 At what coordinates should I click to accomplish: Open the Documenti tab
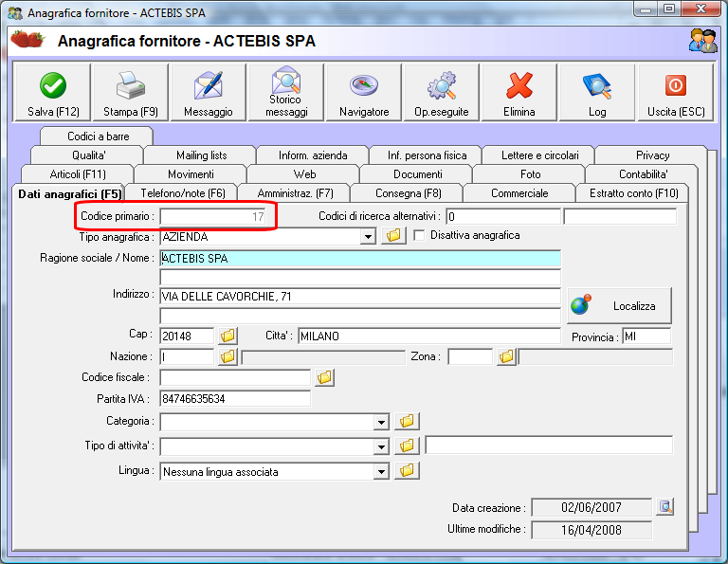(x=418, y=174)
